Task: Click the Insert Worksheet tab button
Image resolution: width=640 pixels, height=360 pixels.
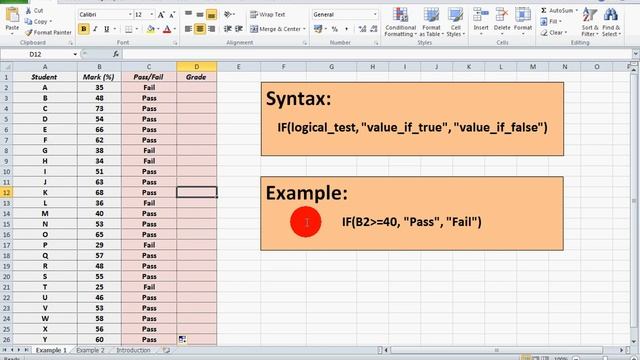Action: tap(167, 350)
